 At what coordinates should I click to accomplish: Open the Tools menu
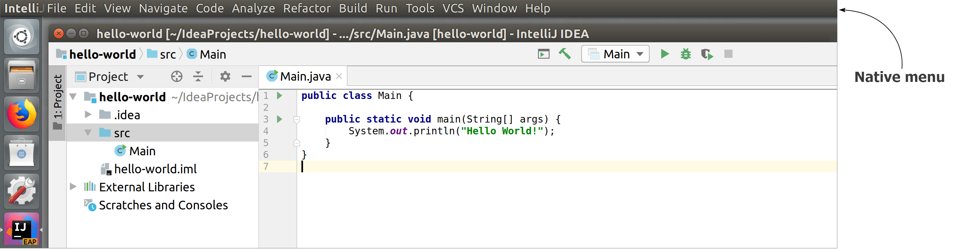pyautogui.click(x=419, y=8)
